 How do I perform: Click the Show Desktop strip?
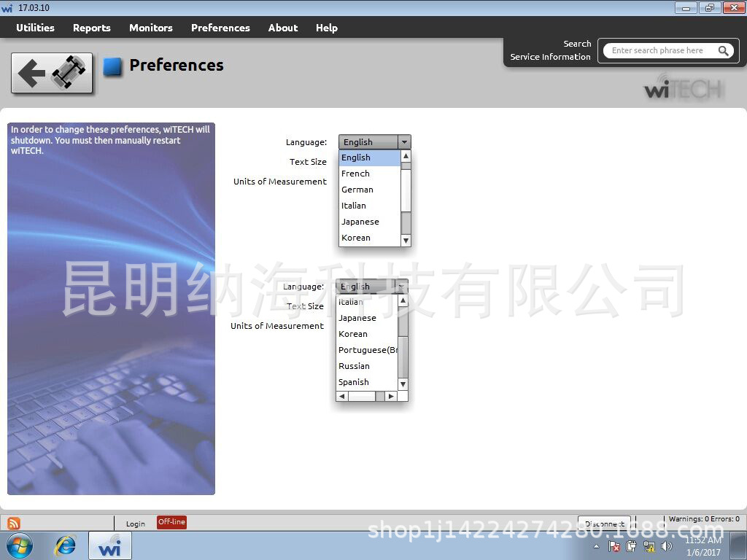pyautogui.click(x=739, y=545)
